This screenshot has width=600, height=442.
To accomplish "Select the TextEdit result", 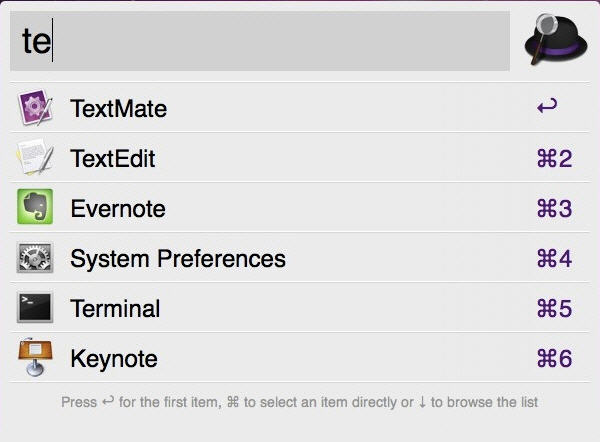I will (x=112, y=159).
